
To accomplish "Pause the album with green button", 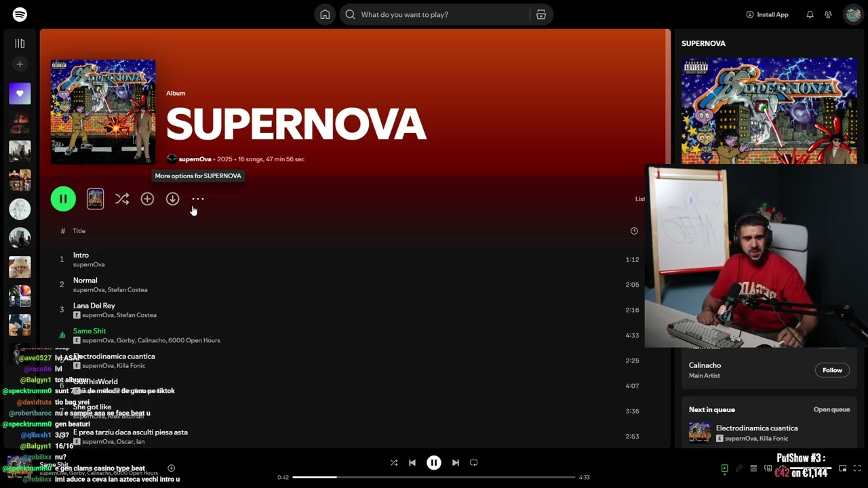I will coord(63,199).
